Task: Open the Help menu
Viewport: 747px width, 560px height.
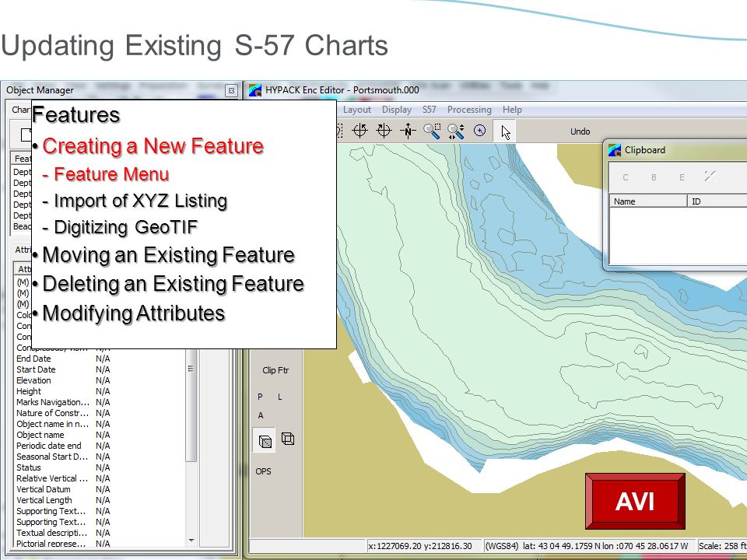Action: (512, 110)
